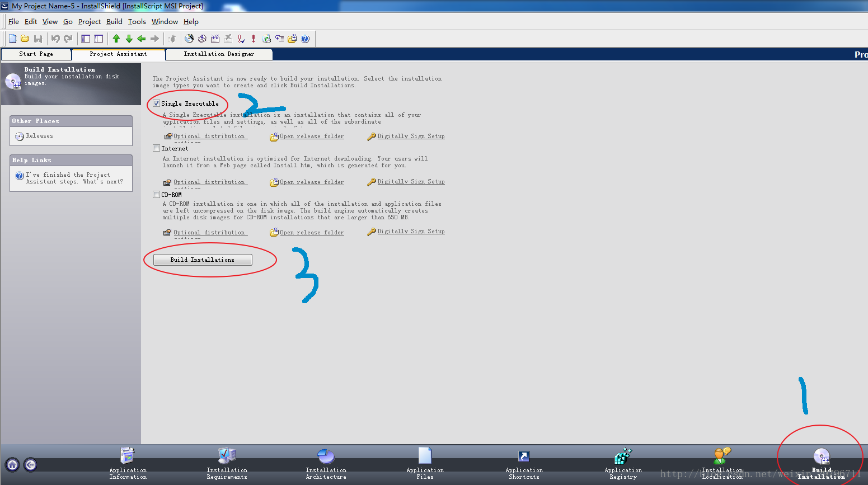Image resolution: width=868 pixels, height=485 pixels.
Task: Click the home icon in bottom navigation
Action: [12, 465]
